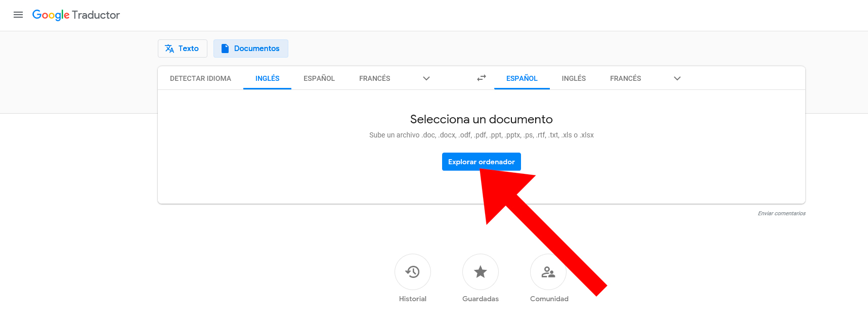Select Francés as target language
The image size is (868, 332).
click(x=626, y=78)
